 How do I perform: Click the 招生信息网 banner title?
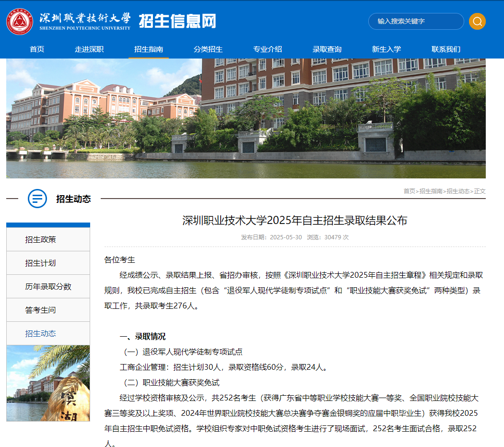[177, 21]
